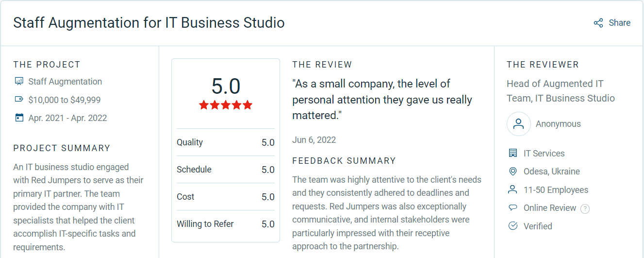Screen dimensions: 644x258
Task: Click the Online Review speech bubble icon
Action: point(512,208)
